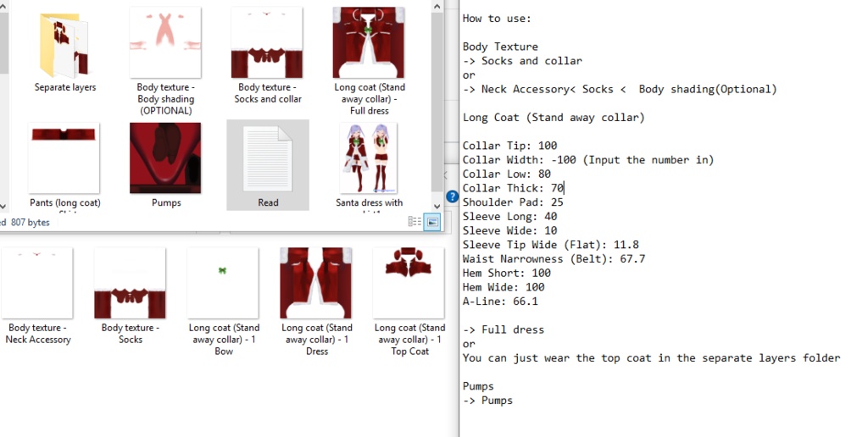Click the file list scroll up arrow
The image size is (868, 437).
click(437, 7)
